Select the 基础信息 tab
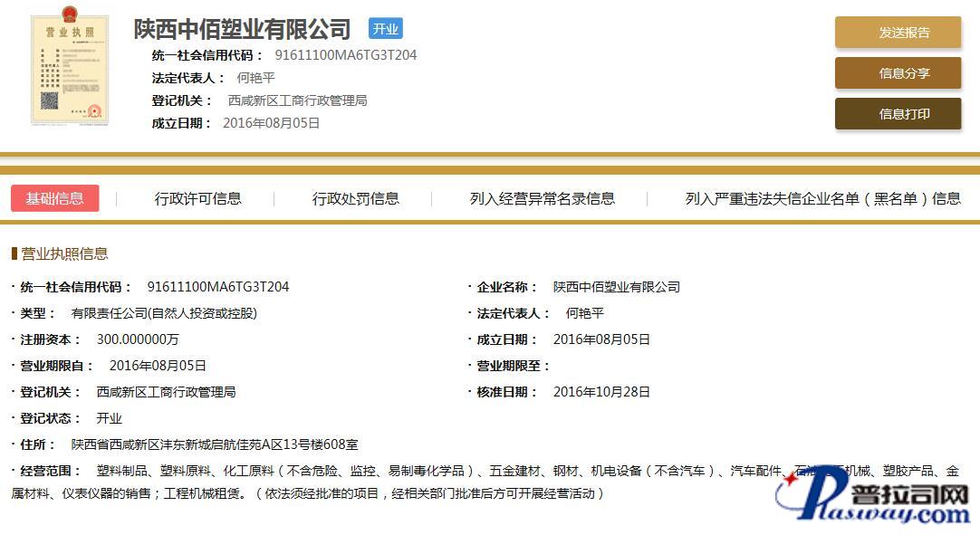 coord(55,198)
